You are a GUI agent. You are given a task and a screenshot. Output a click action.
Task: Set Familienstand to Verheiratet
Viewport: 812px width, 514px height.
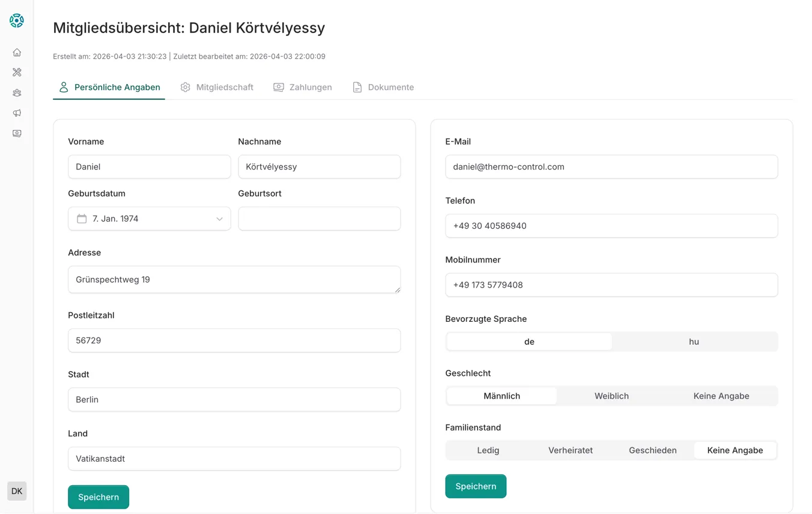(x=570, y=450)
